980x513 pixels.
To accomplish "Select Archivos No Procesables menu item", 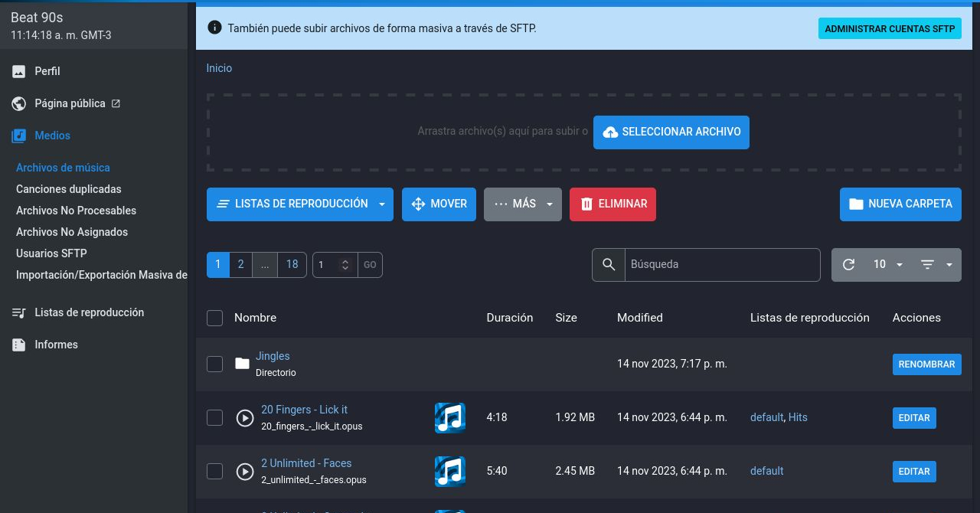I will (x=76, y=211).
